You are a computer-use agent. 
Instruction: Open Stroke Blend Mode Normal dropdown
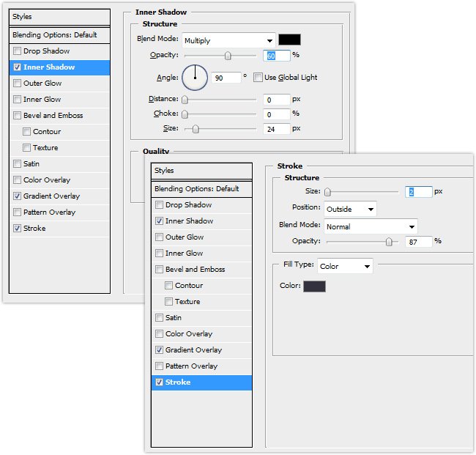point(371,226)
